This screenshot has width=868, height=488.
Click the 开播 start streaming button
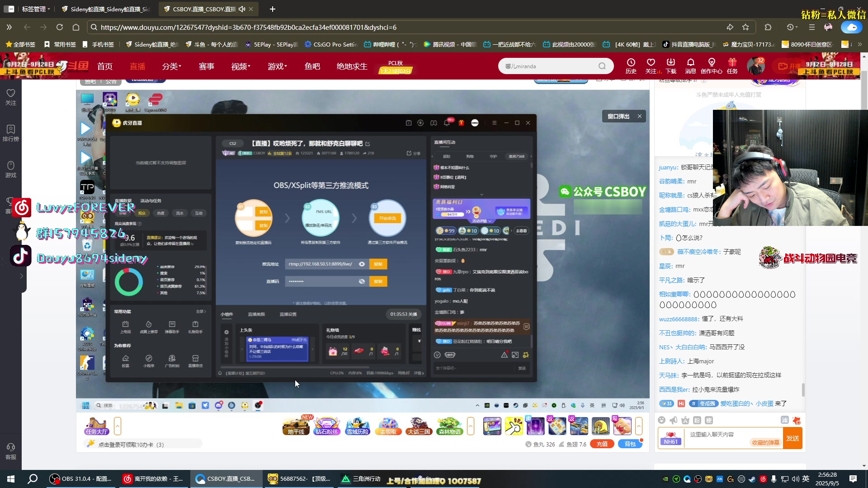[x=788, y=66]
